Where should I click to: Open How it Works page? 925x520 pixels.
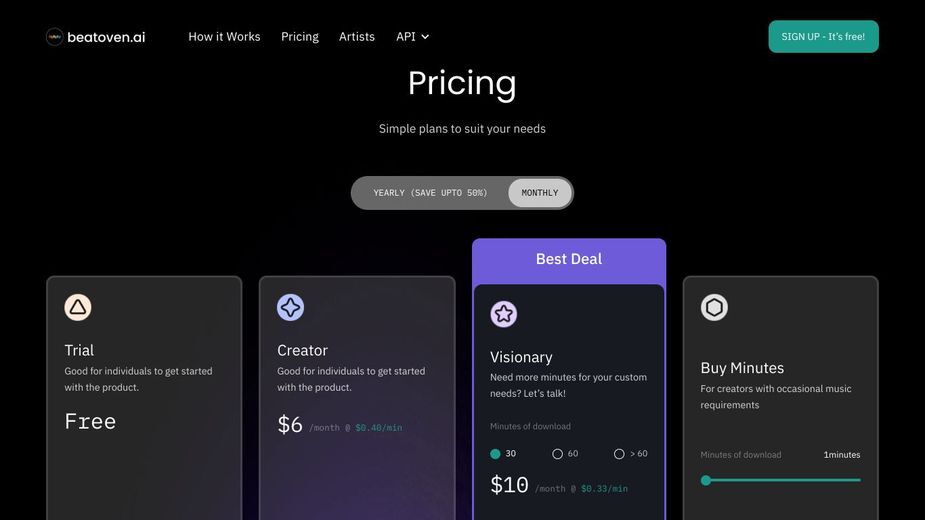pyautogui.click(x=224, y=37)
